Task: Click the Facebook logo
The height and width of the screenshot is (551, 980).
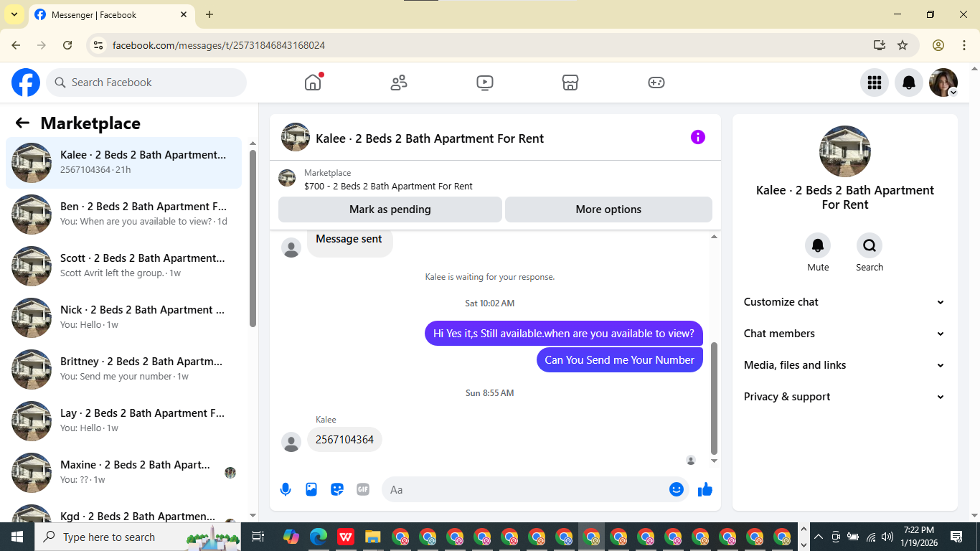Action: coord(26,83)
